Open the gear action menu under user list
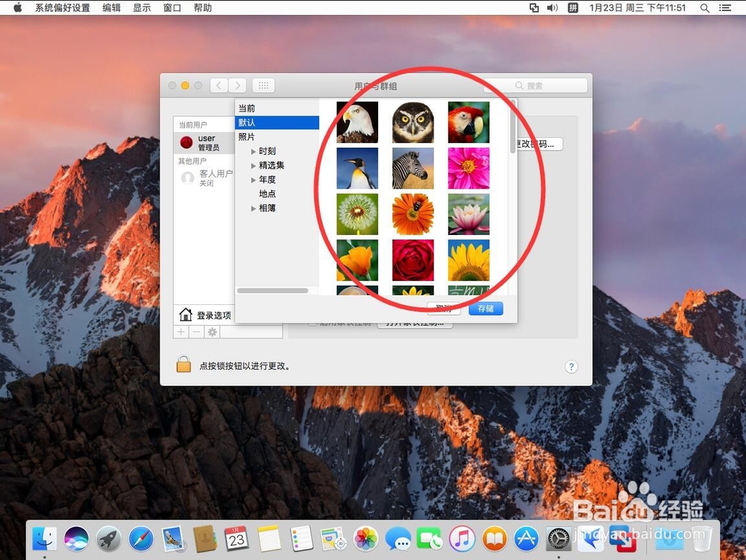 point(212,332)
